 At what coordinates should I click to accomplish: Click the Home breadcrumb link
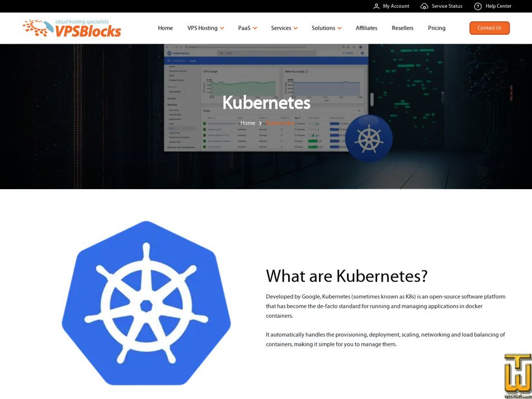tap(248, 123)
